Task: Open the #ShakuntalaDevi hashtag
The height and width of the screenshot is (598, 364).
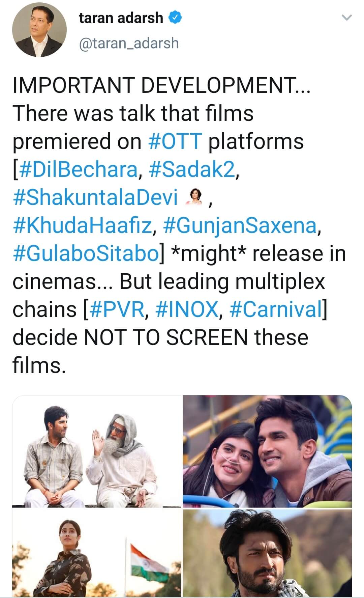Action: click(95, 197)
